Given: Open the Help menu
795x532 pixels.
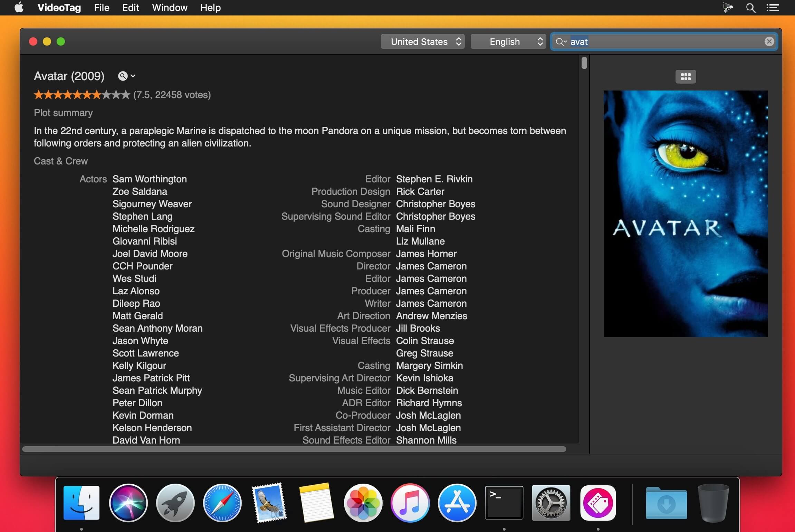Looking at the screenshot, I should [210, 8].
